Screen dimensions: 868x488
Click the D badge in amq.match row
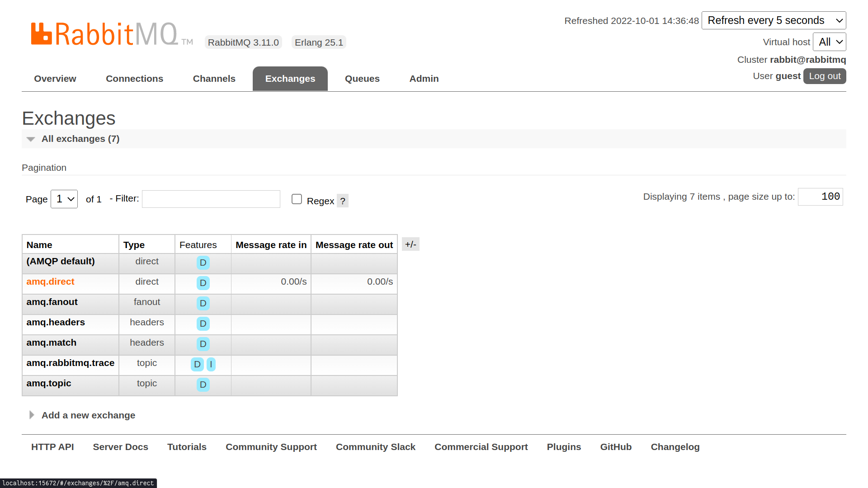(x=203, y=344)
